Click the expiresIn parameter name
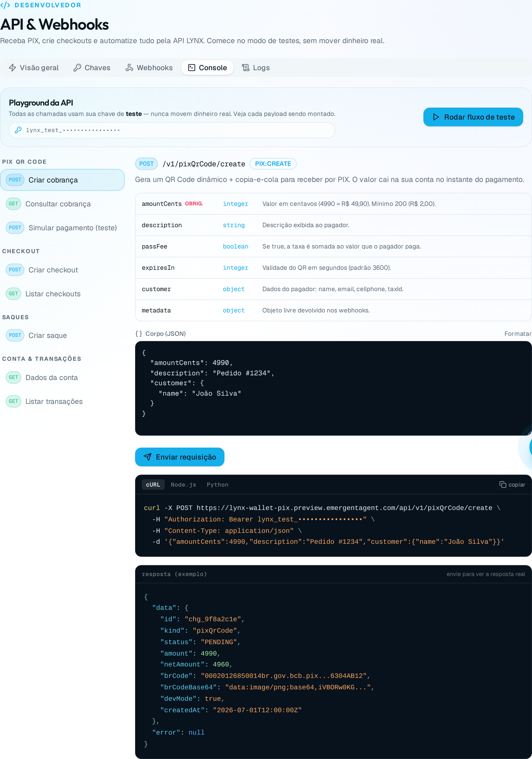Screen dimensions: 532x759 [158, 268]
